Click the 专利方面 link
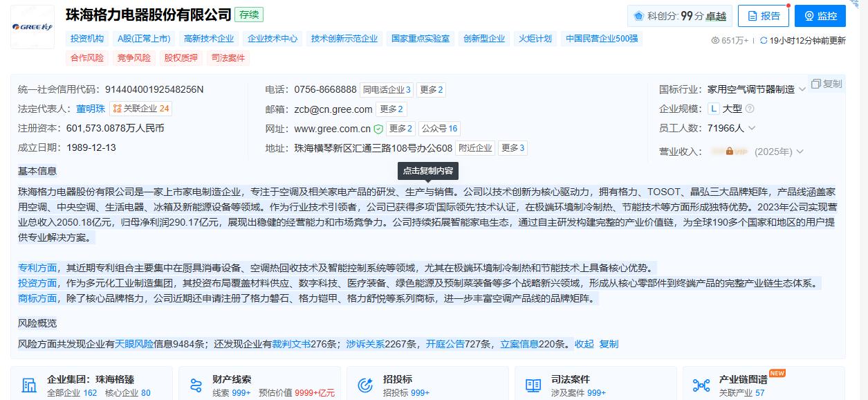868x400 pixels. coord(37,268)
